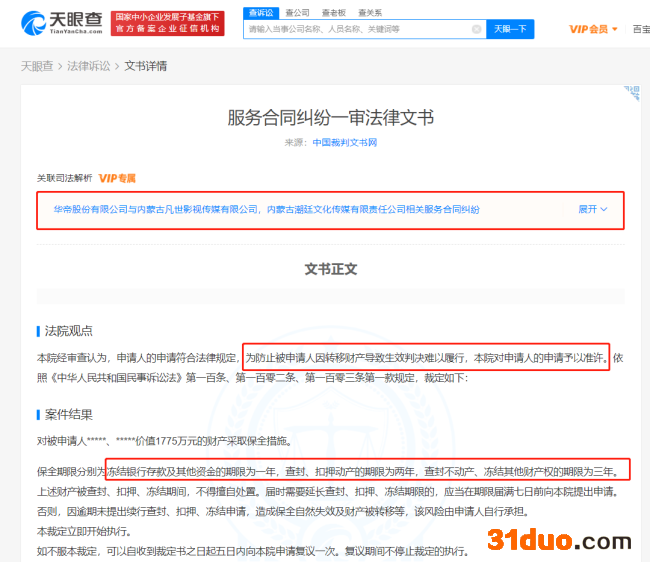This screenshot has height=562, width=650.
Task: Click the 文书详情 breadcrumb text
Action: [x=146, y=66]
